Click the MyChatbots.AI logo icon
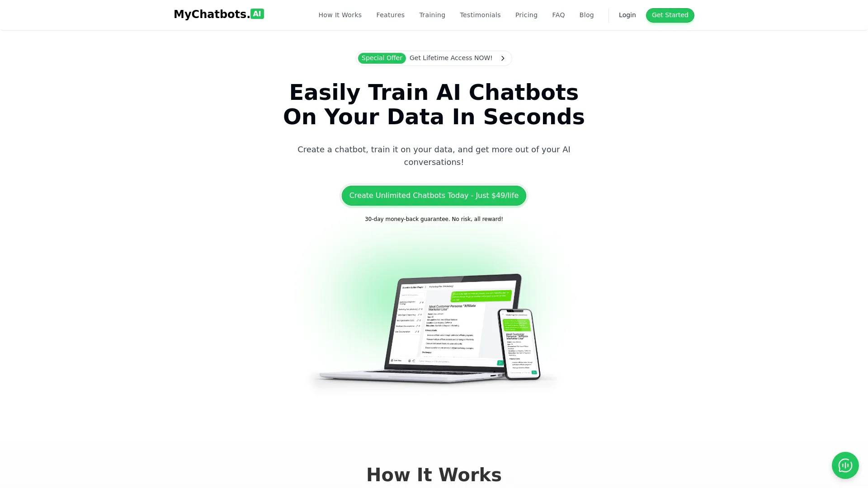The width and height of the screenshot is (868, 488). [x=257, y=14]
